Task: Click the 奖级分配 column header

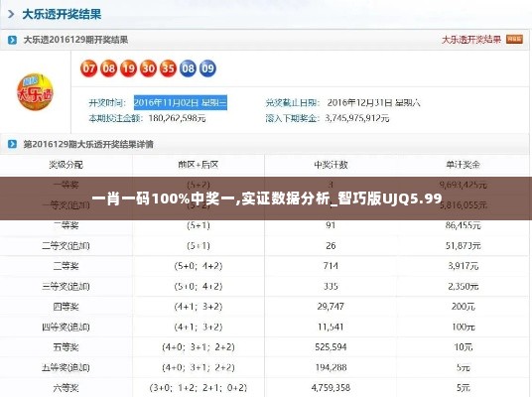Action: point(66,165)
